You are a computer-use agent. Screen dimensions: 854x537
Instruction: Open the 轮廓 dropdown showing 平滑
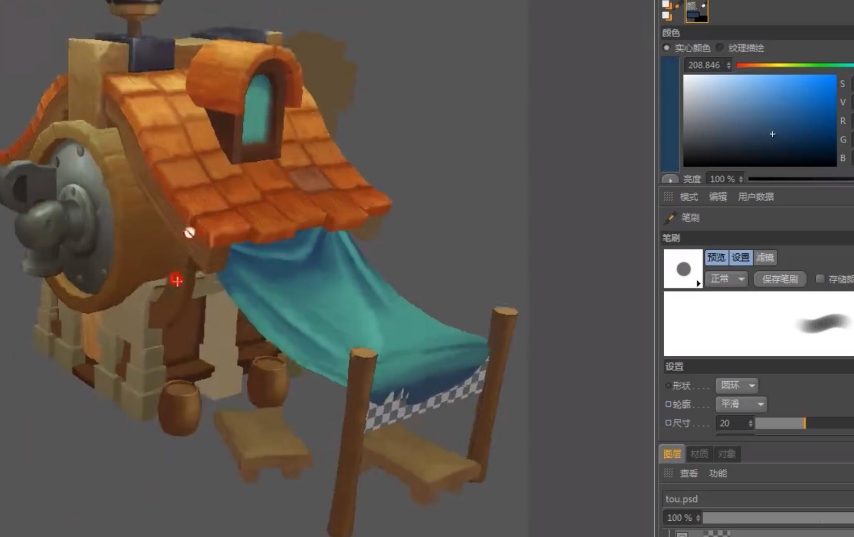click(741, 404)
